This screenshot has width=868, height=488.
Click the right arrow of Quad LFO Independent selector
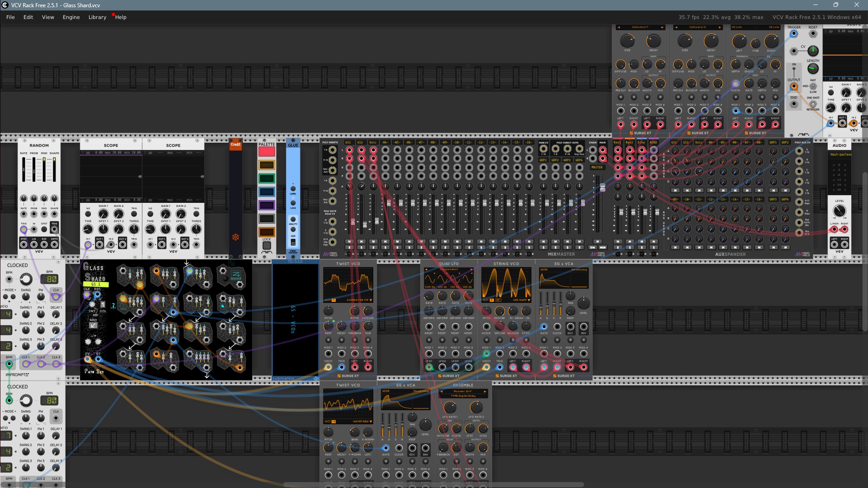click(x=472, y=269)
